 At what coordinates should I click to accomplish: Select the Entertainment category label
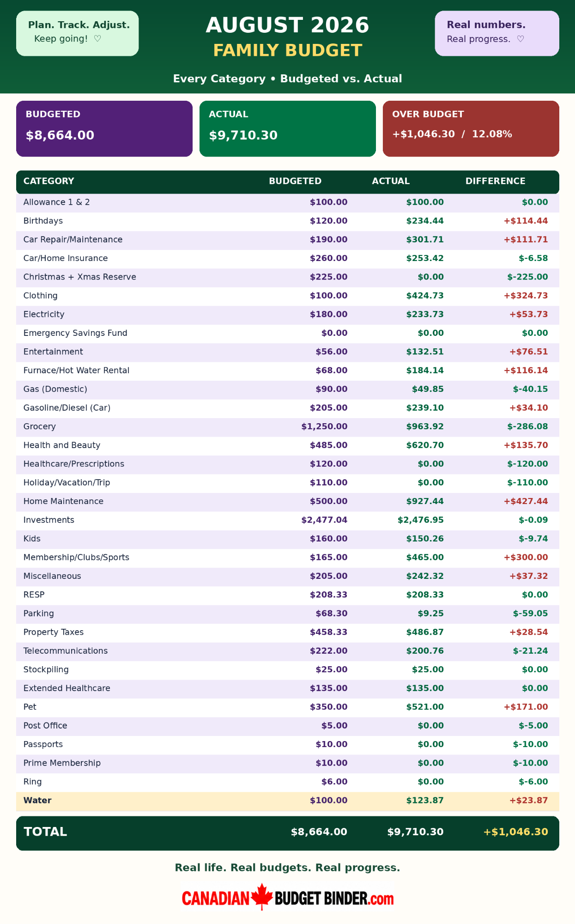(53, 352)
